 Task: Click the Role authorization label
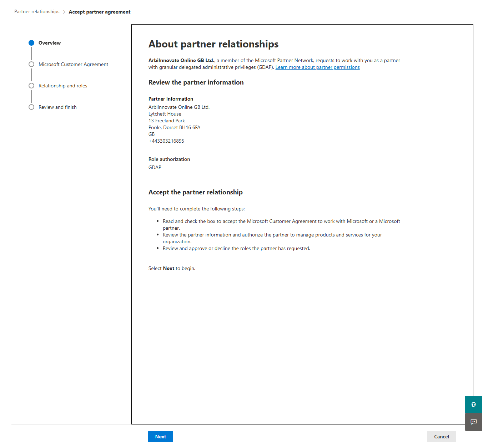(169, 159)
